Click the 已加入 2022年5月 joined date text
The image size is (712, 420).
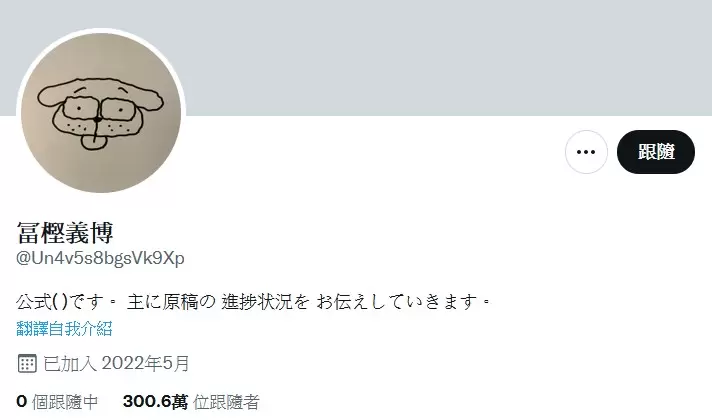click(x=116, y=364)
